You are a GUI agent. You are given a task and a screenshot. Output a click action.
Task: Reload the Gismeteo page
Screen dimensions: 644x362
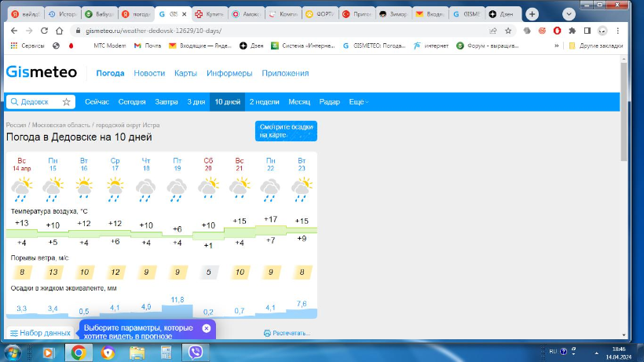point(44,31)
